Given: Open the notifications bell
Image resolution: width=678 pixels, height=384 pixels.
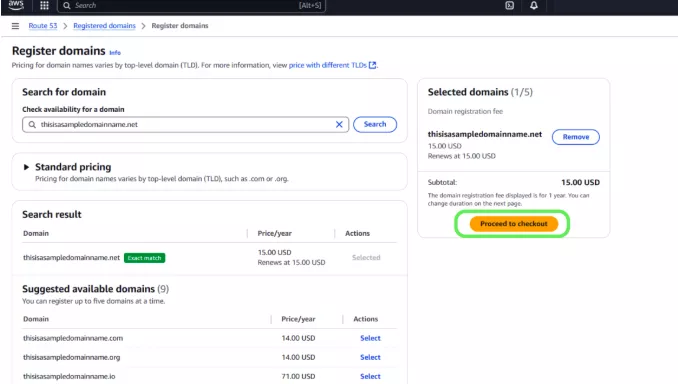Looking at the screenshot, I should 534,6.
